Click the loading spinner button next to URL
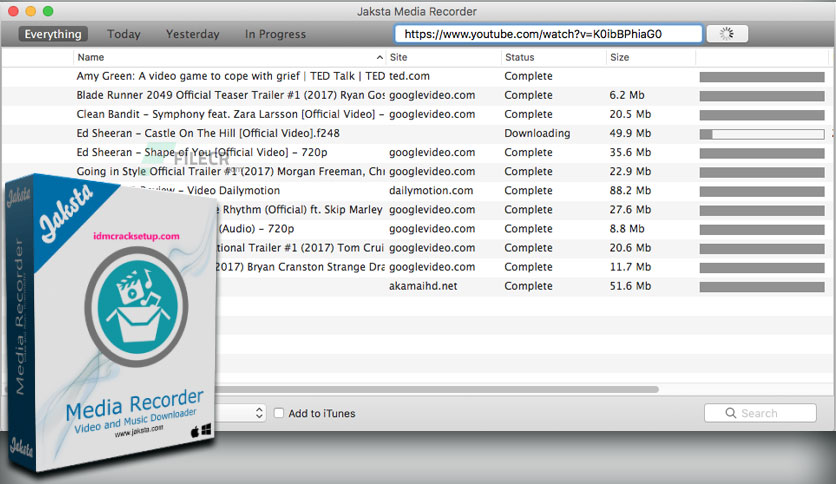This screenshot has width=836, height=484. click(x=727, y=34)
